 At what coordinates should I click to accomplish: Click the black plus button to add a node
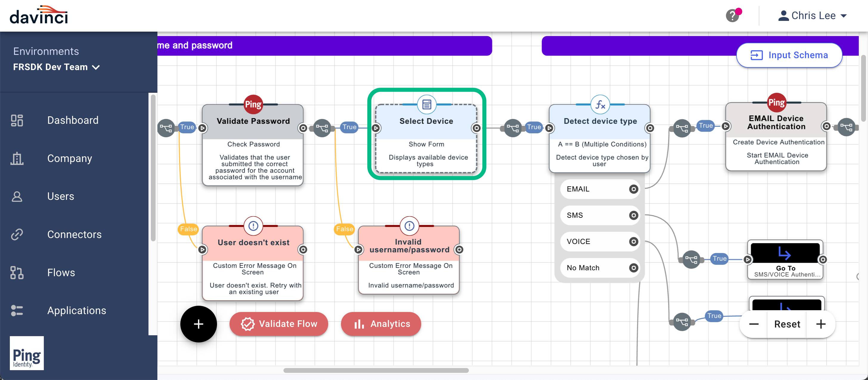199,324
